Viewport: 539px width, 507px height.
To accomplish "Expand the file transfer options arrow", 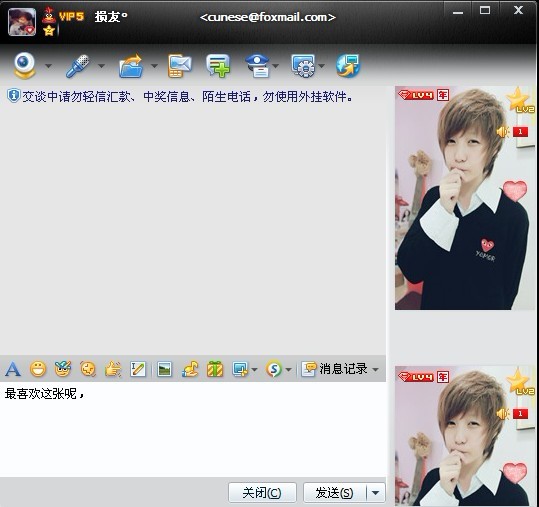I will 154,66.
